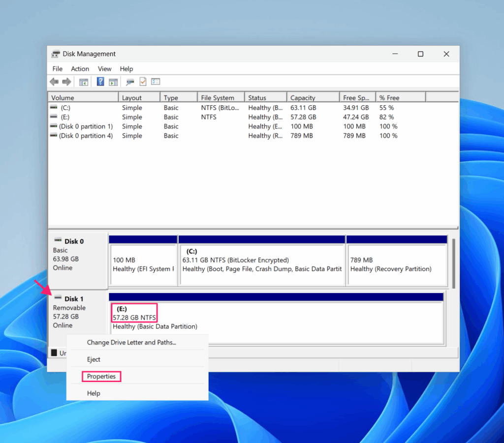Select the 100 MB EFI System partition block

[x=143, y=261]
